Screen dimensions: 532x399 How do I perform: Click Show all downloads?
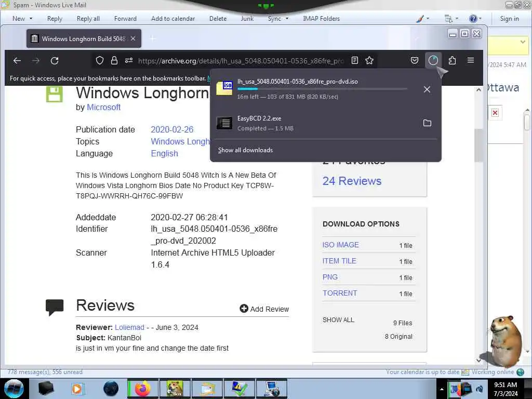point(245,150)
